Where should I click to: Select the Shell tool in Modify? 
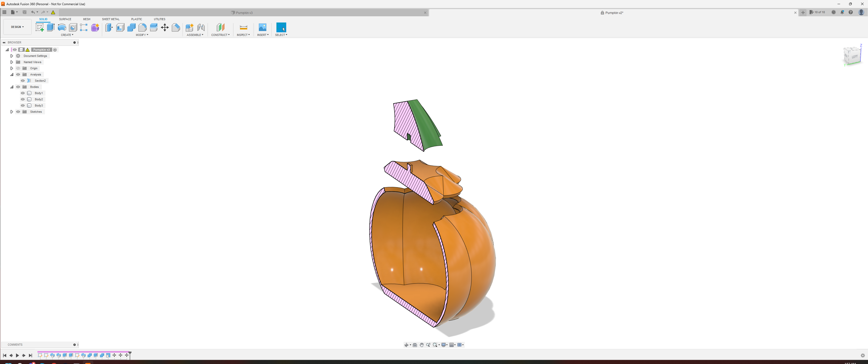point(120,27)
